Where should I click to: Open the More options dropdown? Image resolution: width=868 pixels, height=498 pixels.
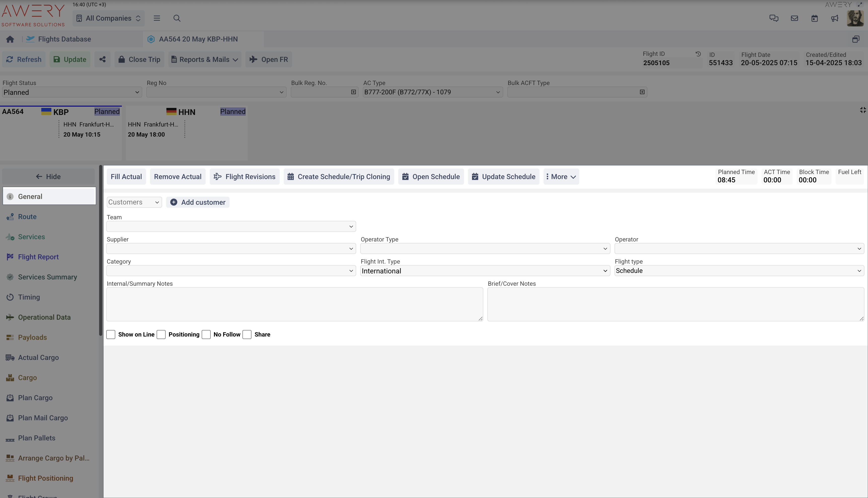click(561, 177)
